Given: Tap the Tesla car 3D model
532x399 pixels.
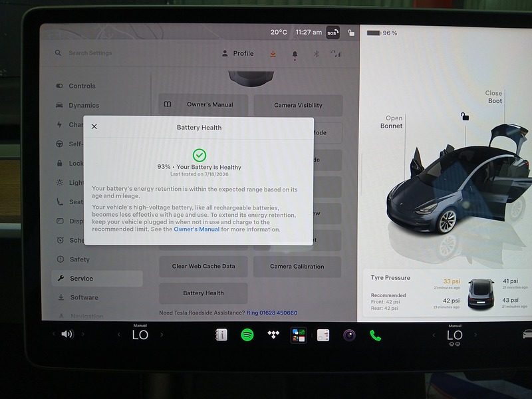Looking at the screenshot, I should [458, 184].
